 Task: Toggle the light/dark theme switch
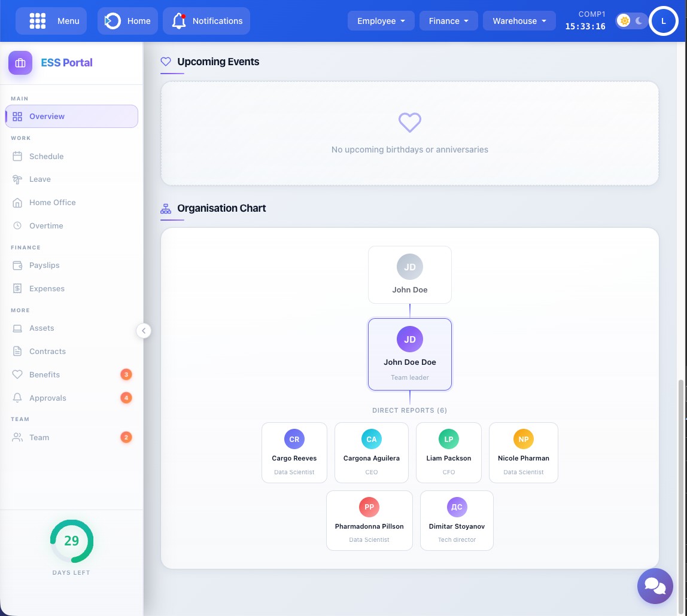(631, 21)
